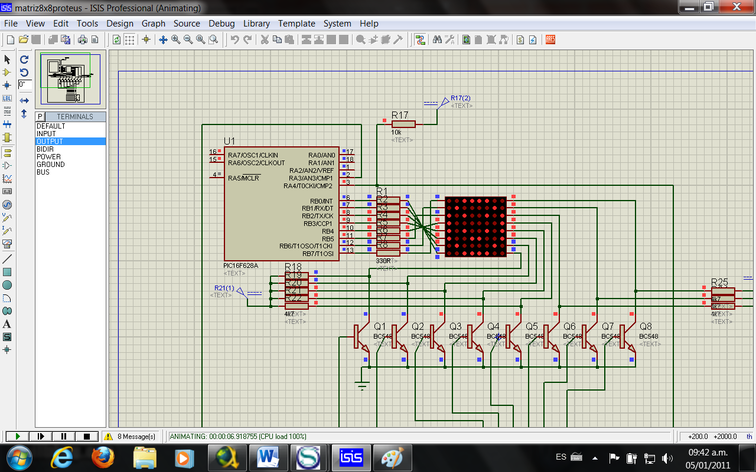Screen dimensions: 756x472
Task: Select the Subcircuit mode tool
Action: tap(7, 137)
